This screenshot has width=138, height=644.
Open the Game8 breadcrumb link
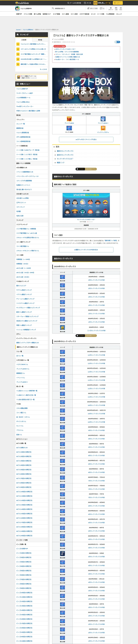(x=18, y=30)
